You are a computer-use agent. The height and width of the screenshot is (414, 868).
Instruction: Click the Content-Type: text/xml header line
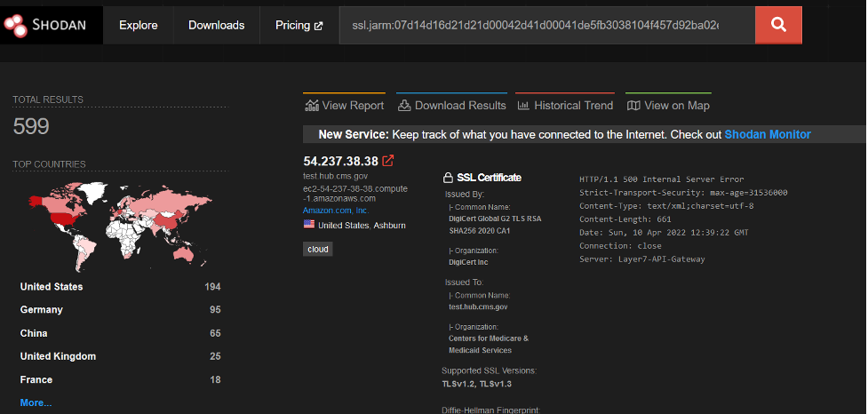(666, 206)
